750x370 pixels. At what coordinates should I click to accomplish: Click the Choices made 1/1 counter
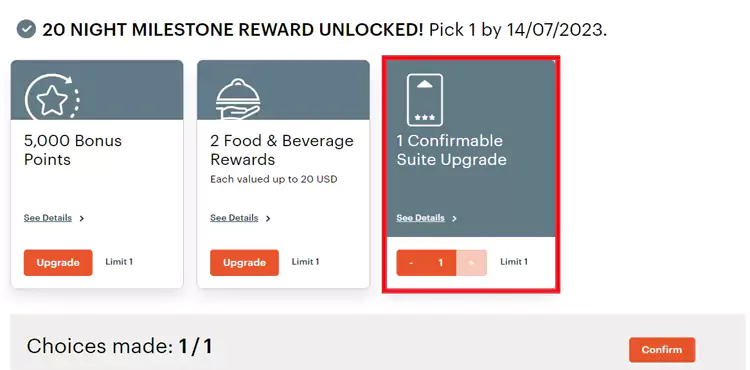click(x=120, y=346)
